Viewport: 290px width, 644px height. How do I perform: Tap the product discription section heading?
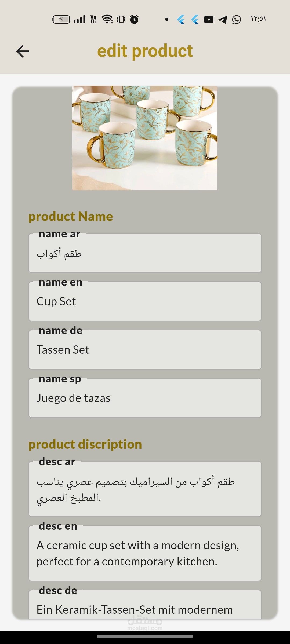point(85,444)
